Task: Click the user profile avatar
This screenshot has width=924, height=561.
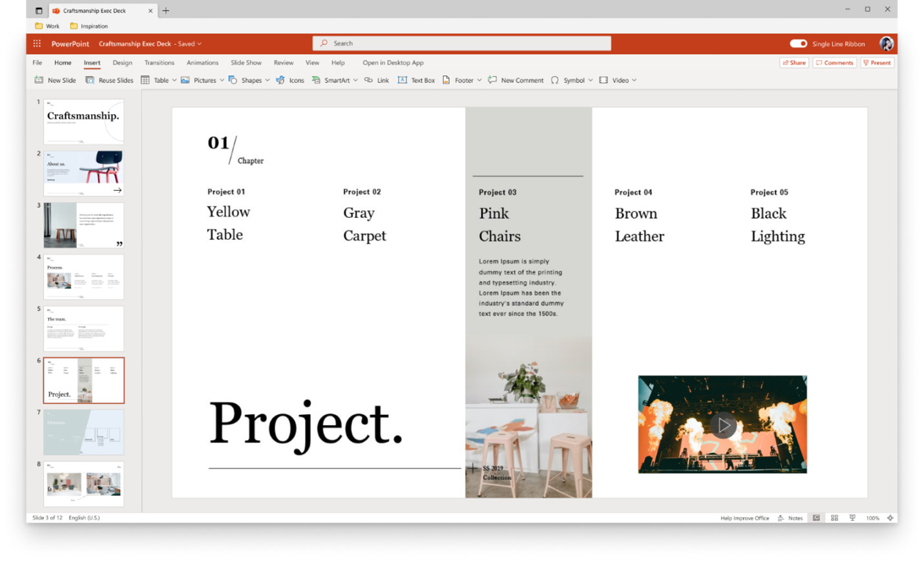Action: point(887,43)
